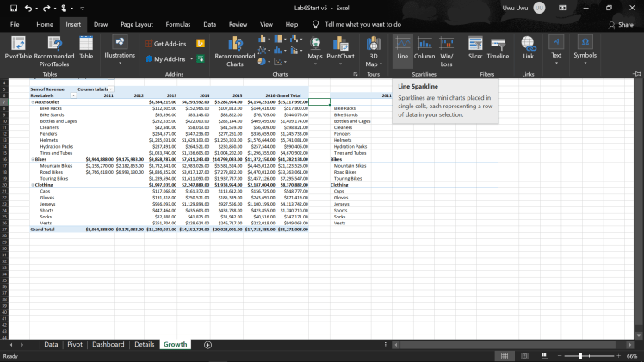Insert a Line sparkline
The image size is (644, 362).
[402, 47]
